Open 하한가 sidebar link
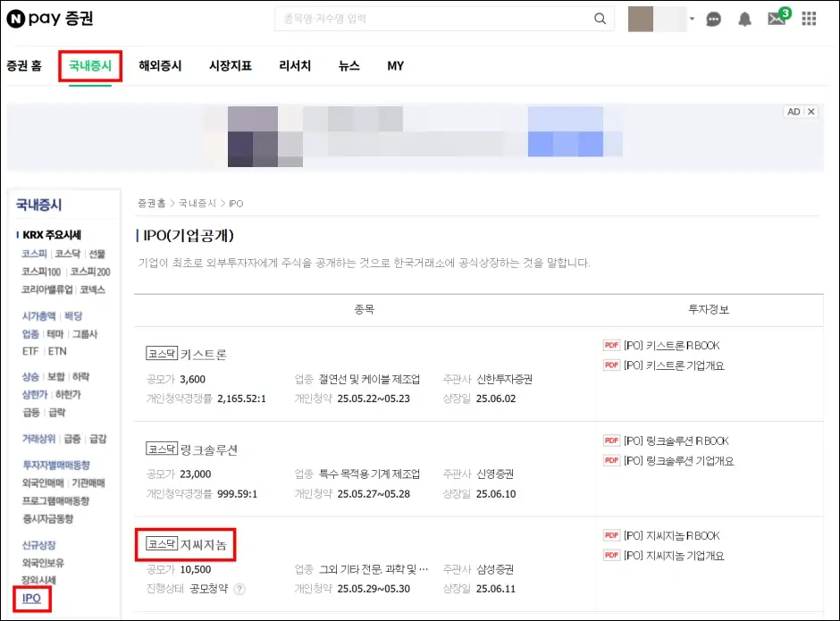The image size is (840, 621). (68, 394)
